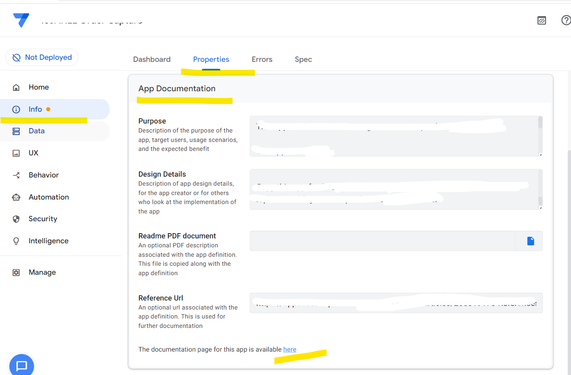
Task: Click the AppSheet logo icon
Action: (21, 20)
